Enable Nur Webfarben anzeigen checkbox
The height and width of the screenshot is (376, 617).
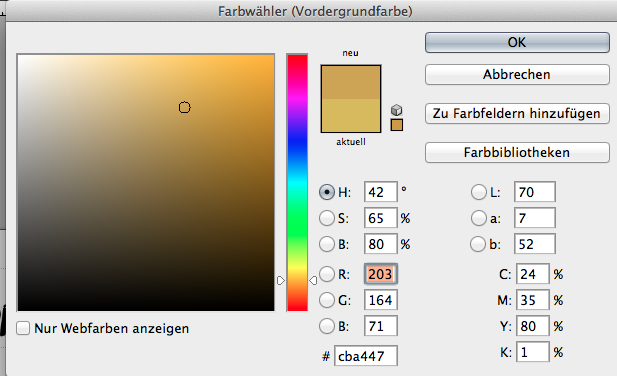pyautogui.click(x=23, y=328)
